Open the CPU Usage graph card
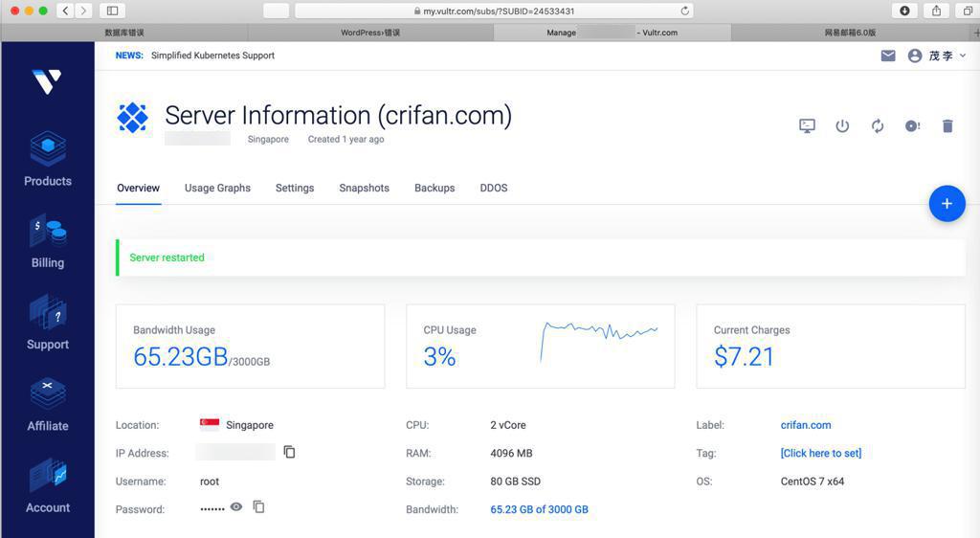The image size is (980, 538). pos(540,347)
